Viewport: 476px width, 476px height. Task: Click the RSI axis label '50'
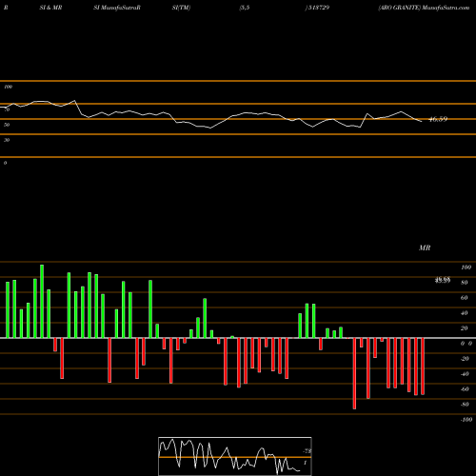7,125
